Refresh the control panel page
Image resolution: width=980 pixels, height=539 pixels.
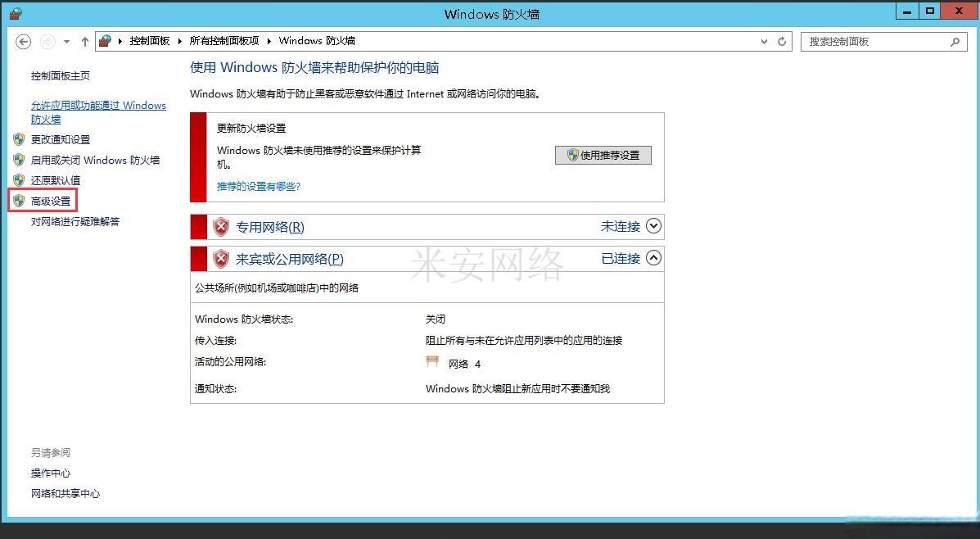[x=782, y=41]
